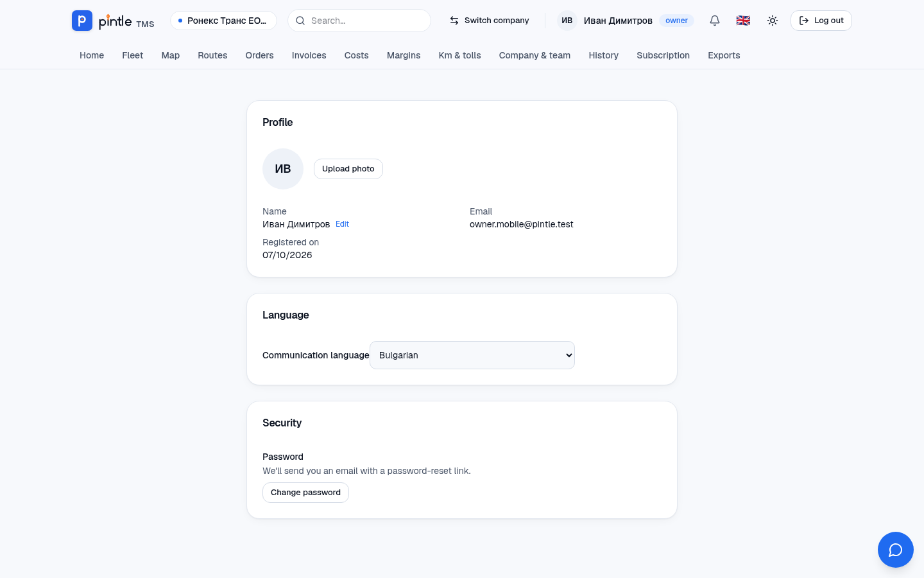
Task: Go to Exports
Action: click(x=724, y=55)
